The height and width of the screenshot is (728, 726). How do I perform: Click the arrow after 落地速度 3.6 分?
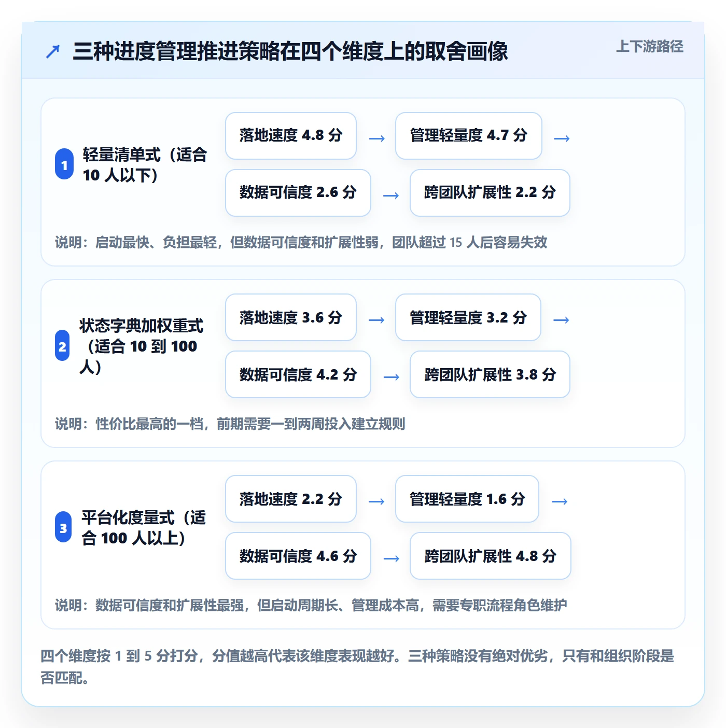point(376,320)
